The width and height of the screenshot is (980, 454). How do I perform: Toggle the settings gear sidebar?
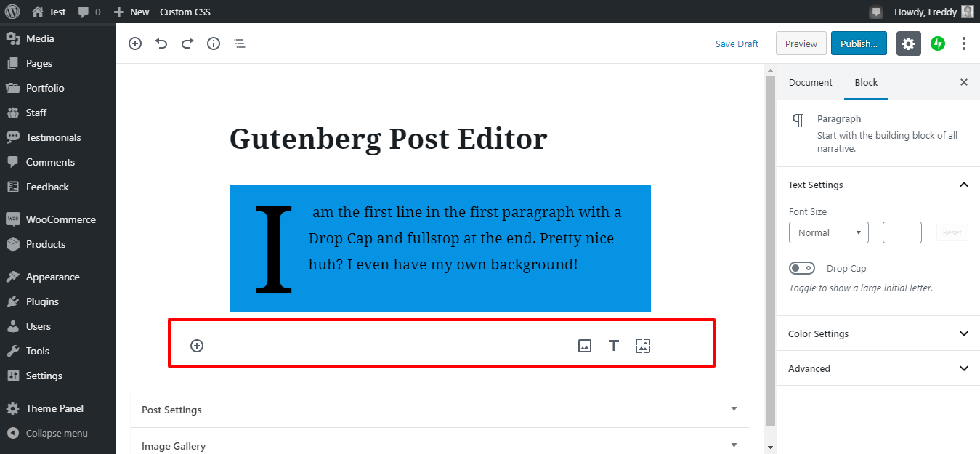909,44
